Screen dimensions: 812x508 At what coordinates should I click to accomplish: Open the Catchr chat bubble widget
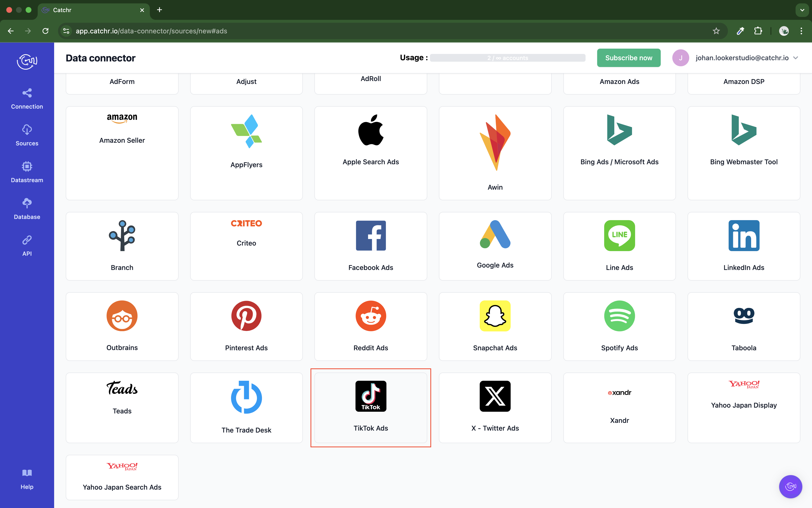point(790,486)
